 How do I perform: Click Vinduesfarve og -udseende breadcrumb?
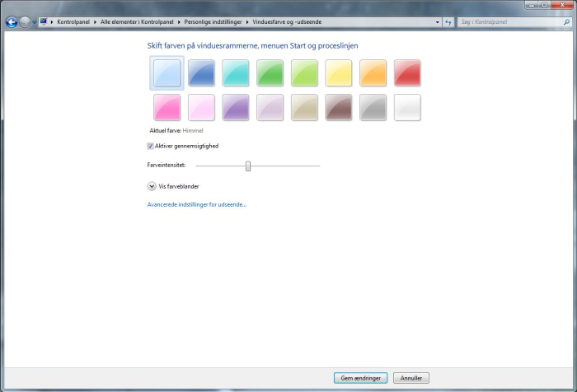(287, 22)
